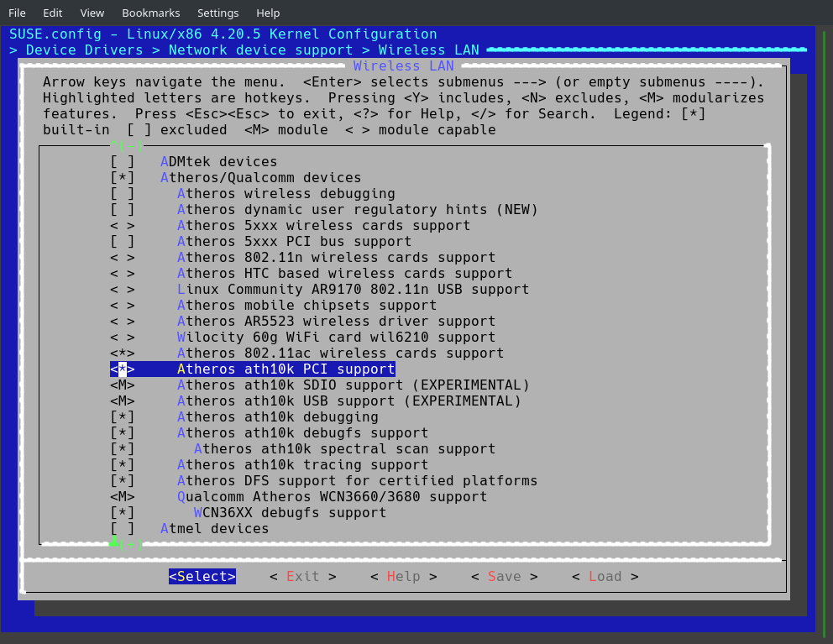Screen dimensions: 833x644
Task: Toggle the Atmel devices checkbox
Action: (x=123, y=528)
